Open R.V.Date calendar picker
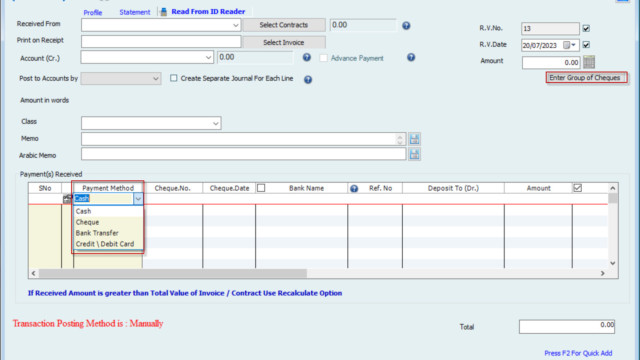 pyautogui.click(x=566, y=45)
